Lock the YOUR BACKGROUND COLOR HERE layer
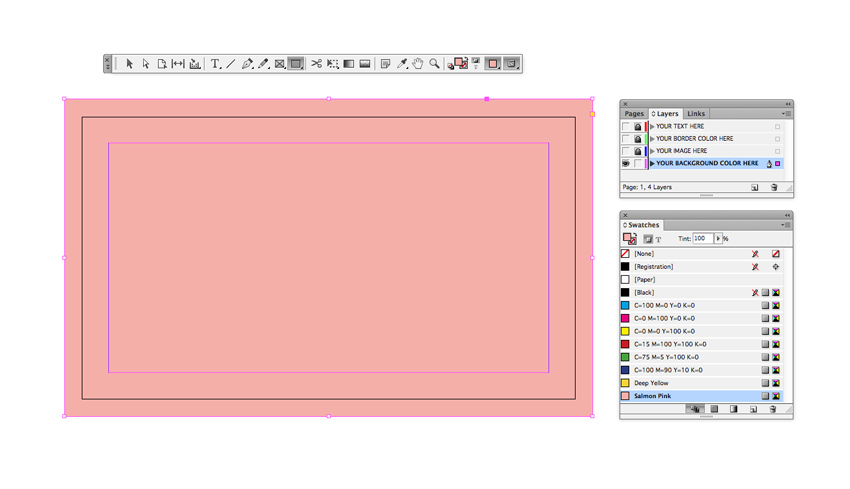The height and width of the screenshot is (489, 850). point(638,163)
